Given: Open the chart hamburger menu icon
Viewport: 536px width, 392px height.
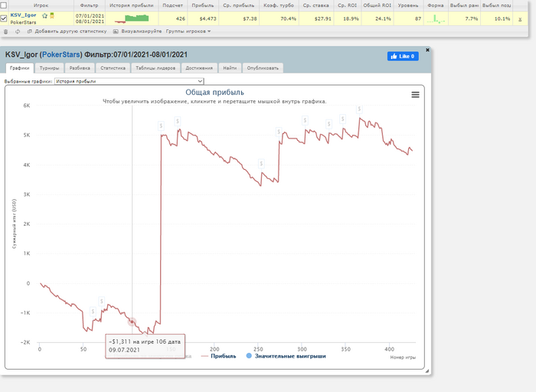Looking at the screenshot, I should coord(415,95).
